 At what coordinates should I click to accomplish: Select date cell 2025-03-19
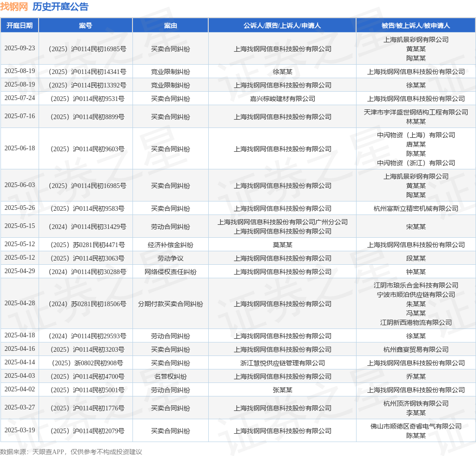[20, 430]
